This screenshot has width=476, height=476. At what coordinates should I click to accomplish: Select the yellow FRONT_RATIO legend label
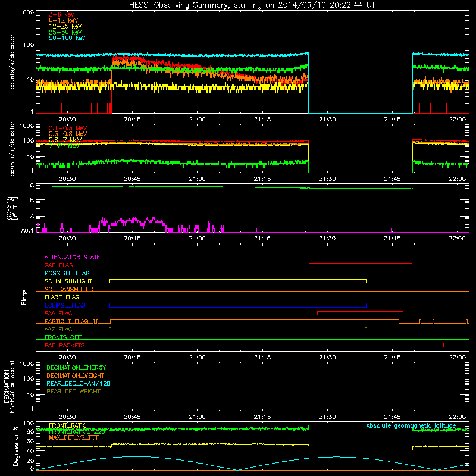(x=68, y=425)
